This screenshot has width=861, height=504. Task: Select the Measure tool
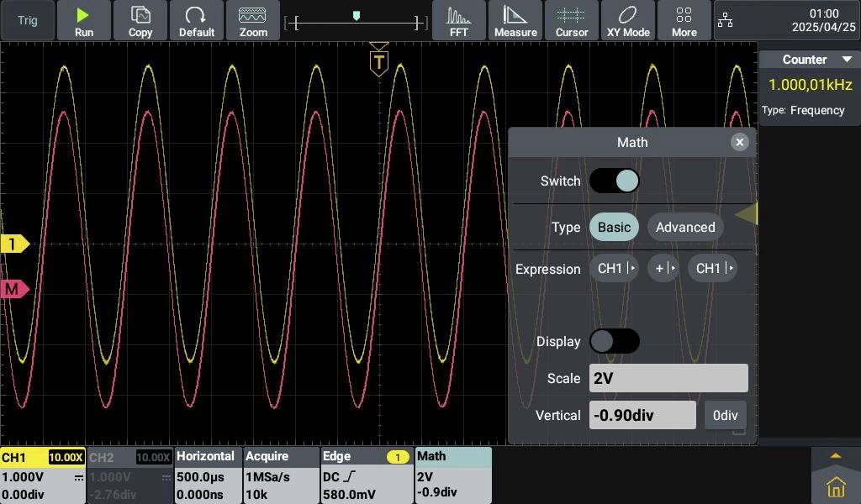point(515,20)
